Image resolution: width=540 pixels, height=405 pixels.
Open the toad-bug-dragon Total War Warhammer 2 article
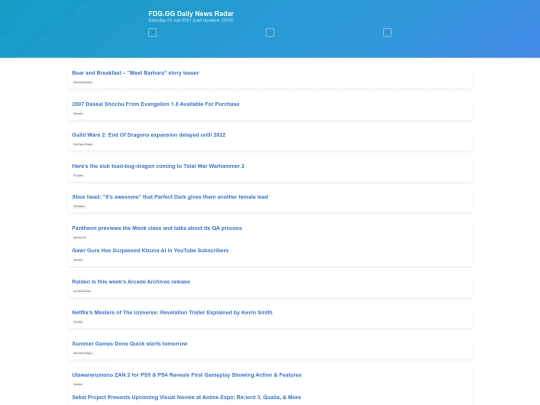pos(158,166)
